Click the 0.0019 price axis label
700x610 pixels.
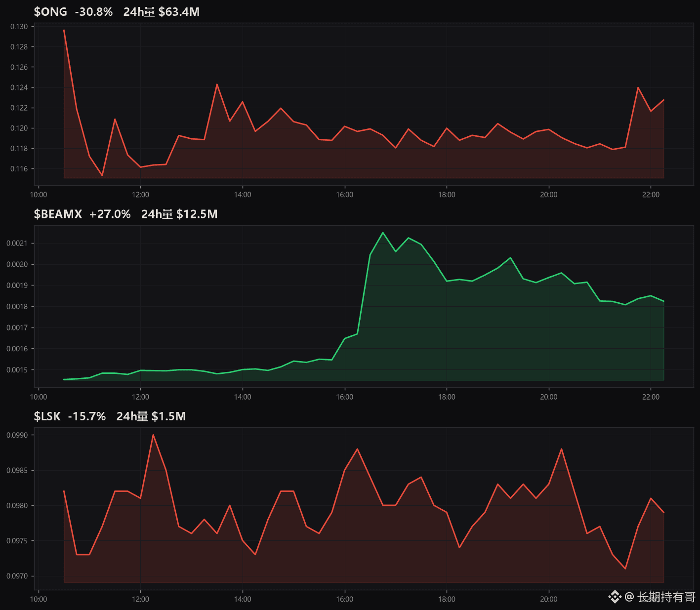tap(17, 285)
